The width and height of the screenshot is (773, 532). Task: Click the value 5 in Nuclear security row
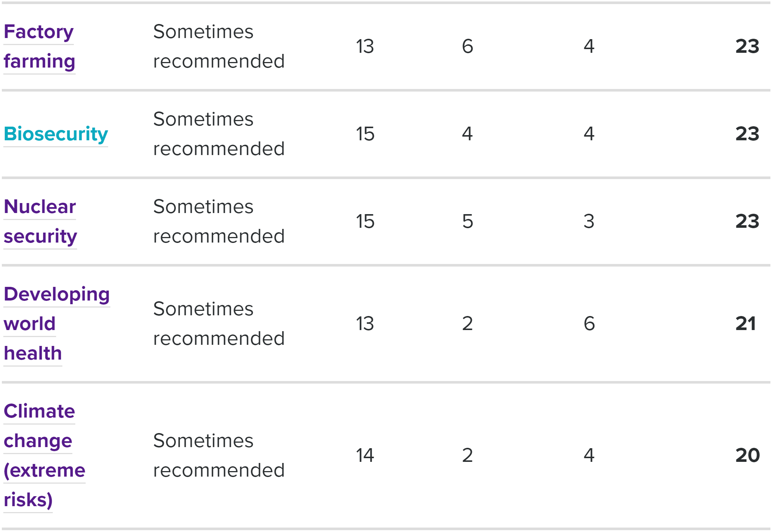tap(468, 222)
